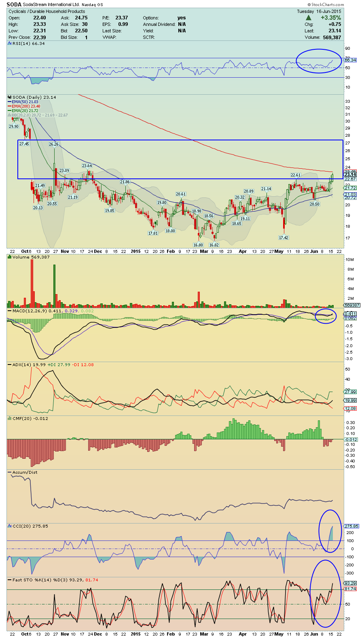Click the header Volume value 569,387
This screenshot has width=364, height=638.
(x=332, y=37)
